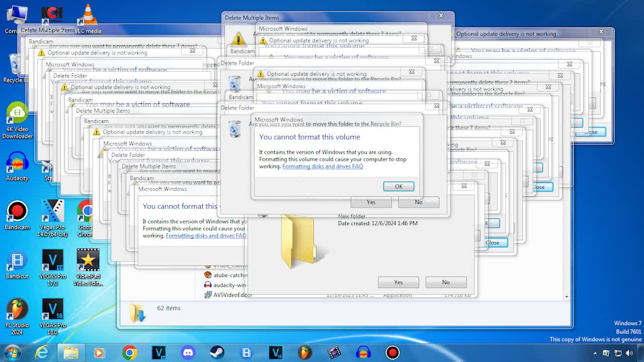Click Yes in upper Delete Folder dialog
This screenshot has width=644, height=362.
(371, 202)
